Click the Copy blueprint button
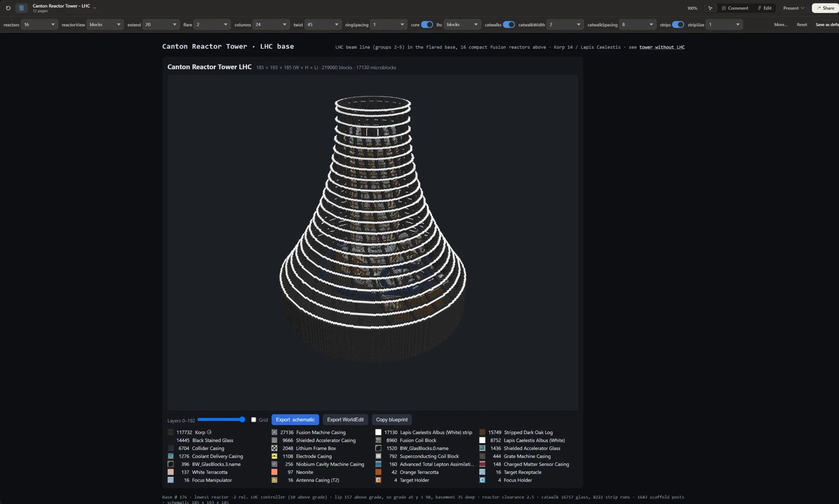Screen dimensions: 839x504 tap(392, 420)
